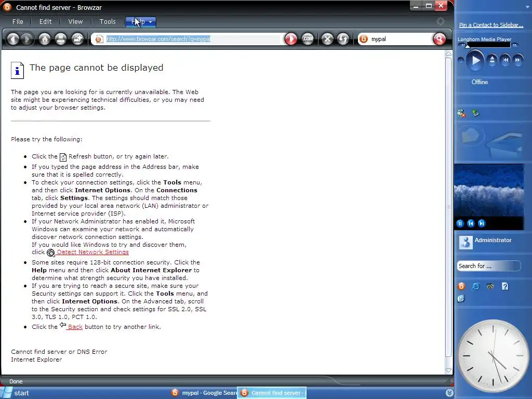Click the Start button
The image size is (532, 399).
16,393
